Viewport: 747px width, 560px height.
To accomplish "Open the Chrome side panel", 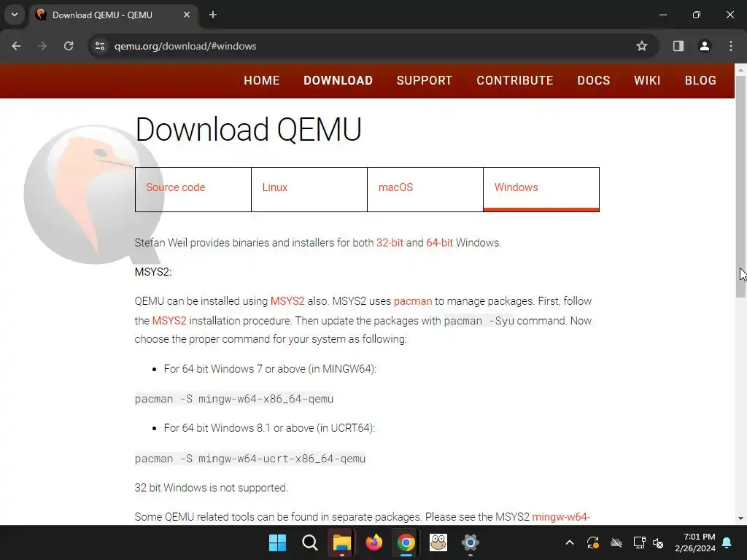I will [x=678, y=46].
